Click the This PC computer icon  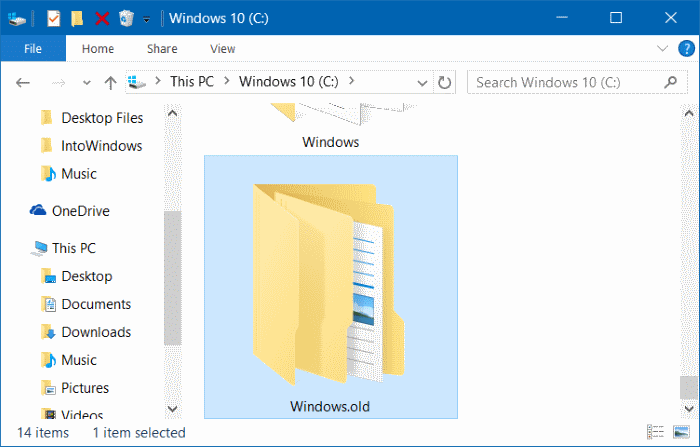click(39, 248)
